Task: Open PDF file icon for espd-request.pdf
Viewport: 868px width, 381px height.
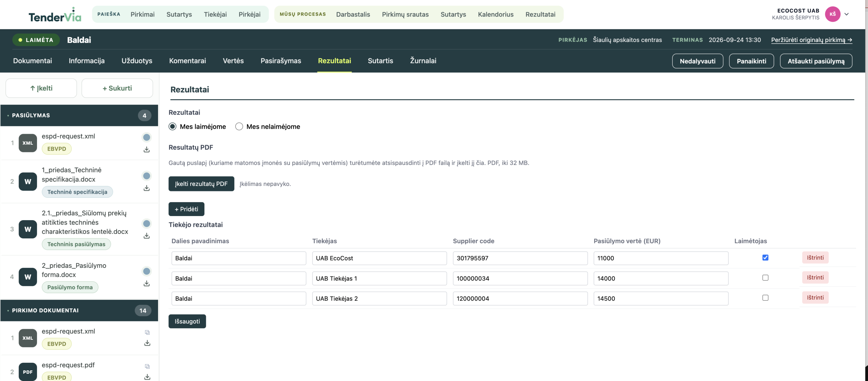Action: (28, 372)
